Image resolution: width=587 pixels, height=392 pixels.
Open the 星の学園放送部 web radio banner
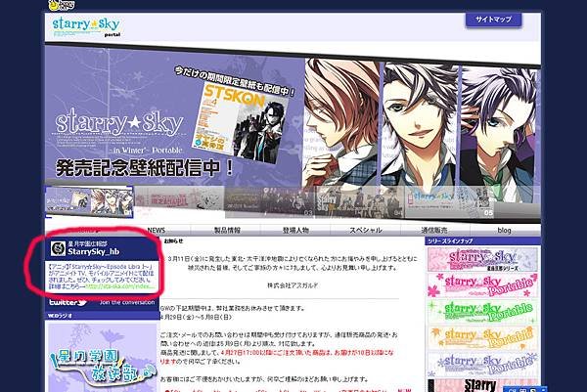(102, 358)
